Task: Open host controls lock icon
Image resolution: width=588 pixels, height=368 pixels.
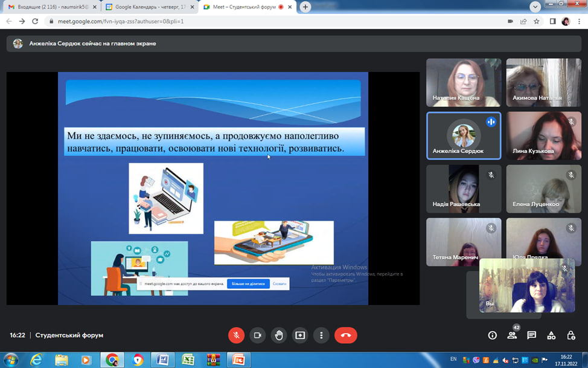Action: click(571, 335)
